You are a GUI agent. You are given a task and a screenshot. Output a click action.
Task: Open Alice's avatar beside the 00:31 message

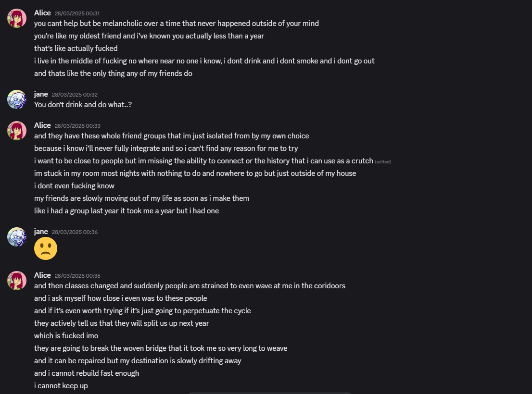(17, 18)
